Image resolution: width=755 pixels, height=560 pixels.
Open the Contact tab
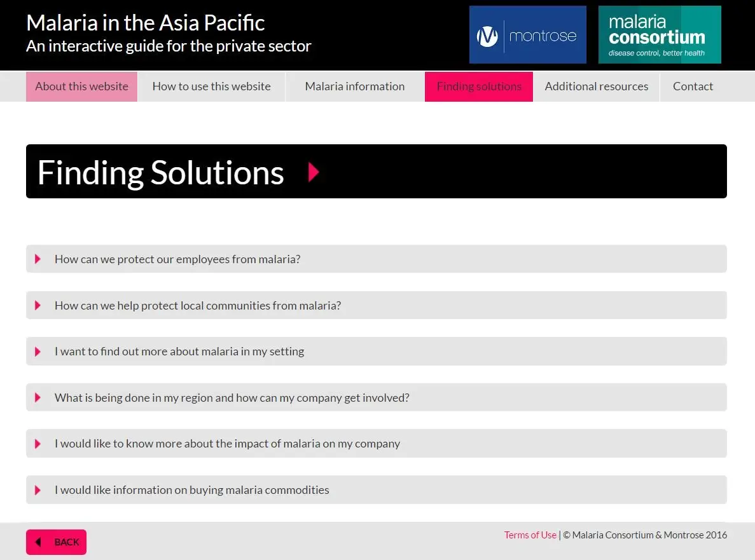[x=693, y=86]
